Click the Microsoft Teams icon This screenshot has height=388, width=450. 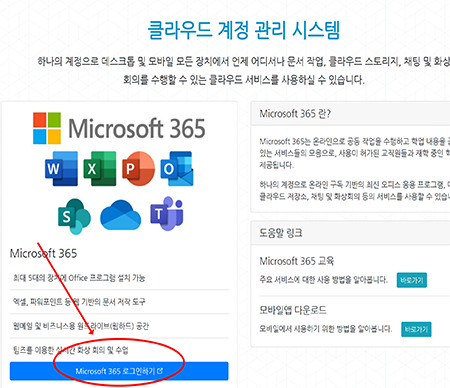[167, 214]
